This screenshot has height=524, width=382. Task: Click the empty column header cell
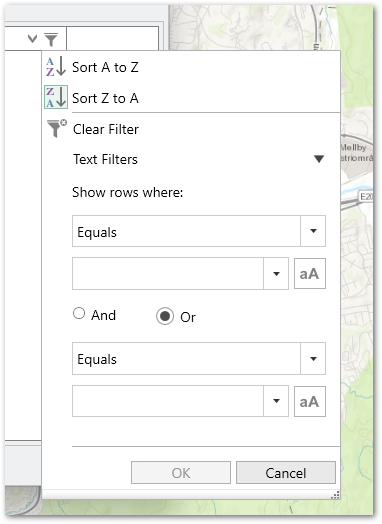(x=113, y=38)
